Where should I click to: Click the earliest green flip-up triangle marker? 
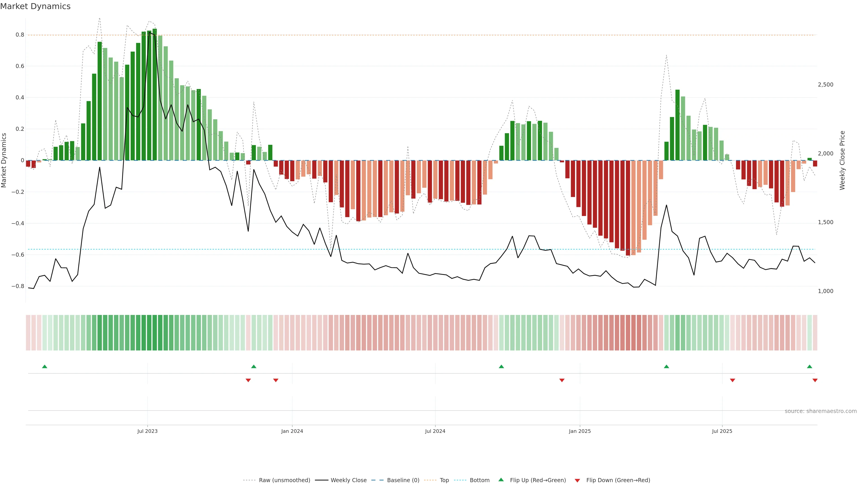45,366
